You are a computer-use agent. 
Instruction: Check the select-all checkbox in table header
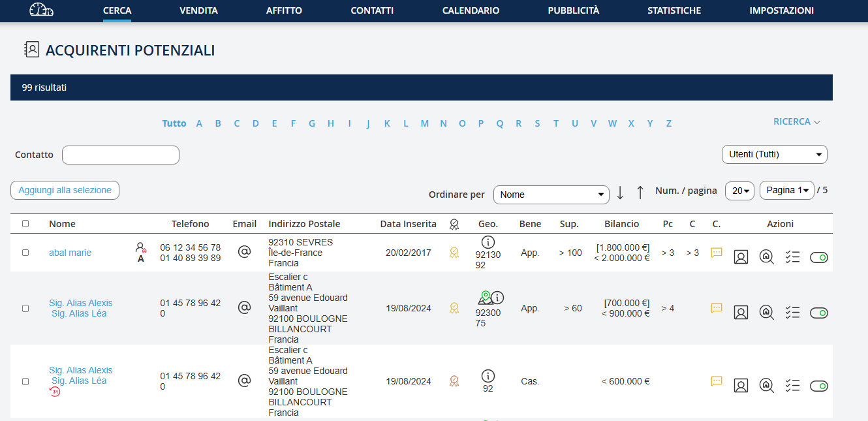tap(25, 223)
